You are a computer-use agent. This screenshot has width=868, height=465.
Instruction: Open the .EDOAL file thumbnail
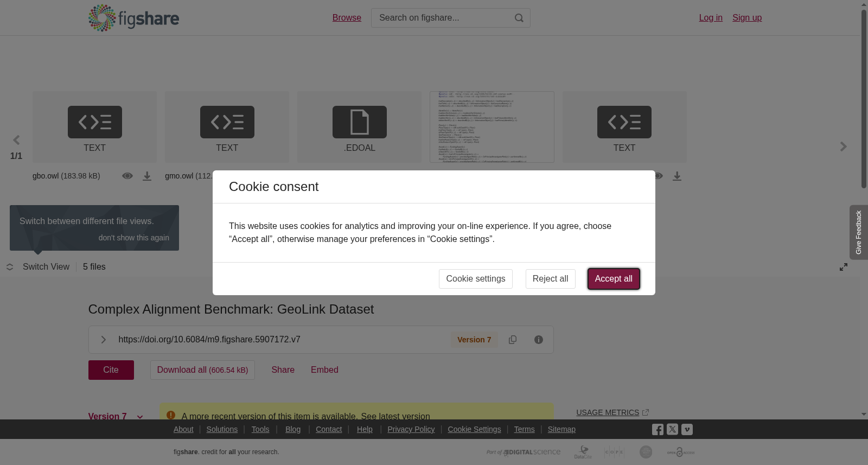coord(359,127)
